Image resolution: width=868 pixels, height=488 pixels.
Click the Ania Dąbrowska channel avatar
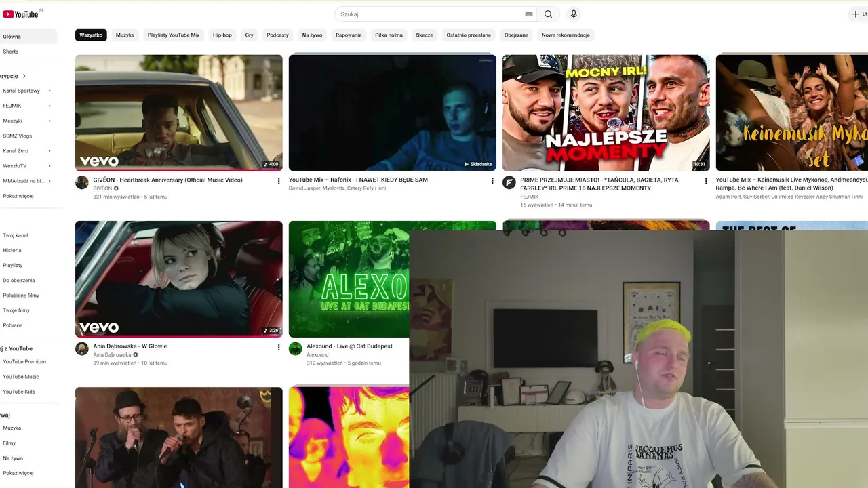(x=82, y=349)
